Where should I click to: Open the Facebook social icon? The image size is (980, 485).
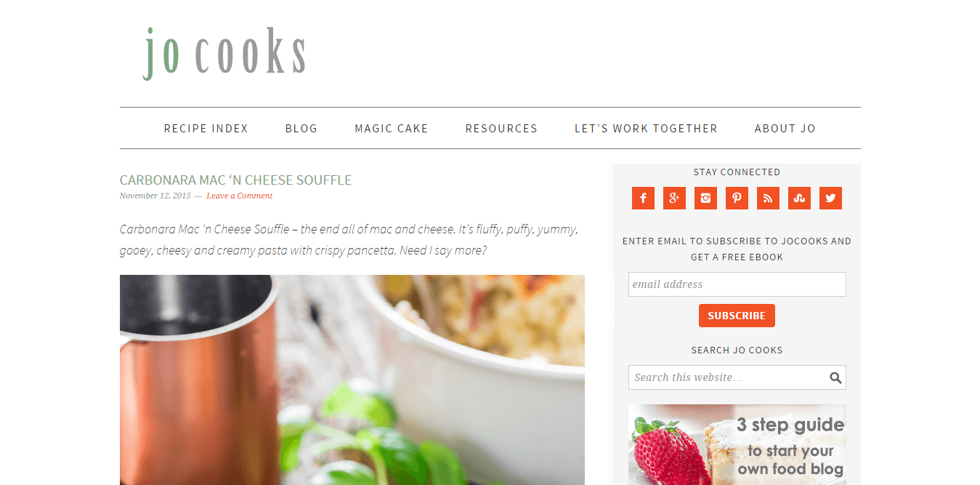(x=643, y=198)
